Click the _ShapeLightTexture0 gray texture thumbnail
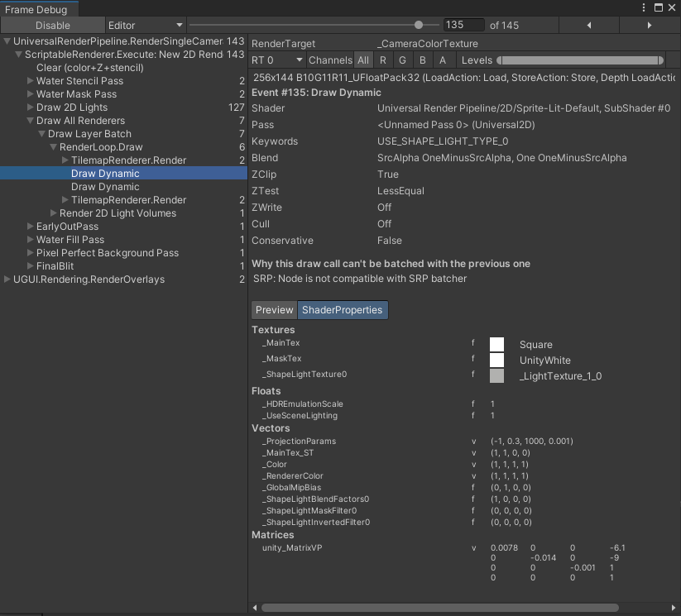Viewport: 681px width, 616px height. coord(496,375)
